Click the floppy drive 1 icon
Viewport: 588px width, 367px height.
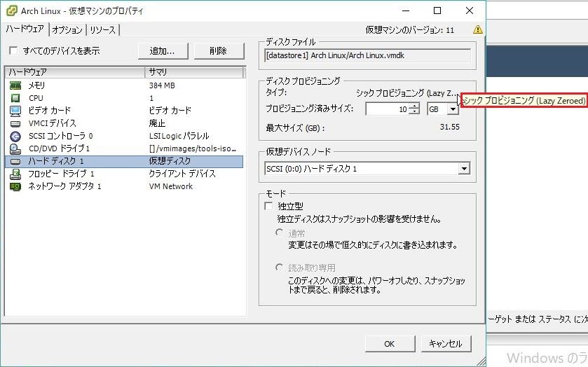(x=15, y=174)
